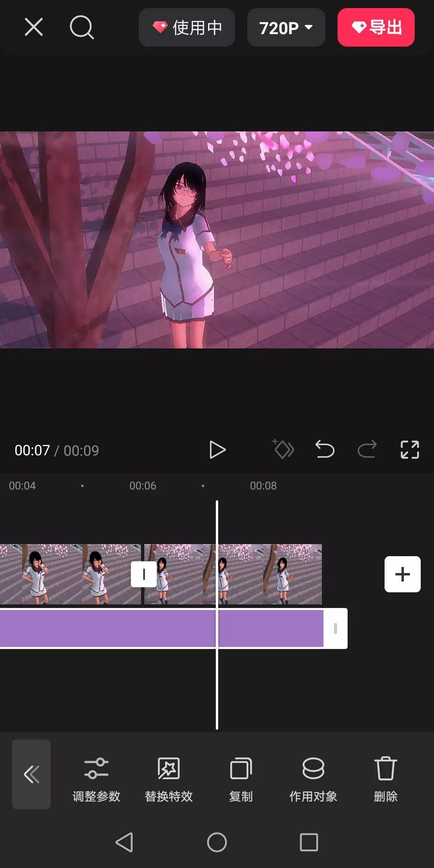Image resolution: width=434 pixels, height=868 pixels.
Task: Select the second video clip after the transition
Action: click(x=233, y=574)
